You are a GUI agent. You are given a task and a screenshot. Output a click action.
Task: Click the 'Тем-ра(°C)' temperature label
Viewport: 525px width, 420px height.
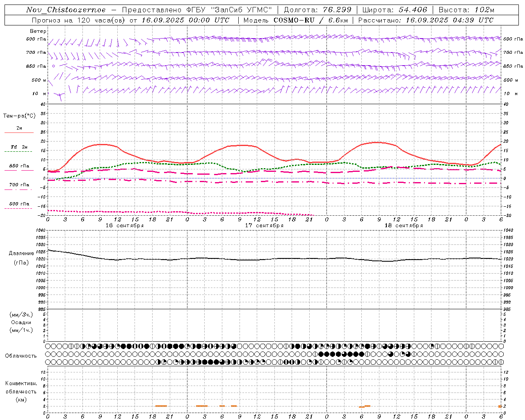pyautogui.click(x=19, y=116)
